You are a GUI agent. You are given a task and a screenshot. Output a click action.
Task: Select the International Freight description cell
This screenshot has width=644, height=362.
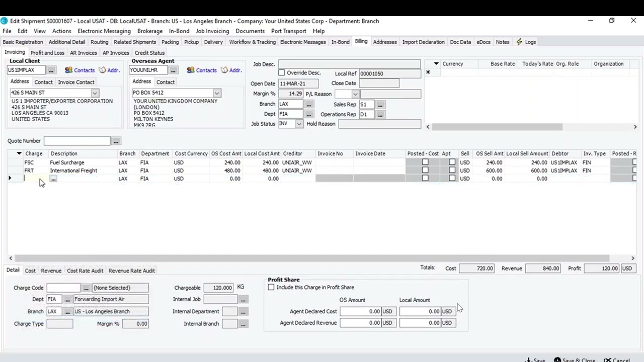point(83,170)
